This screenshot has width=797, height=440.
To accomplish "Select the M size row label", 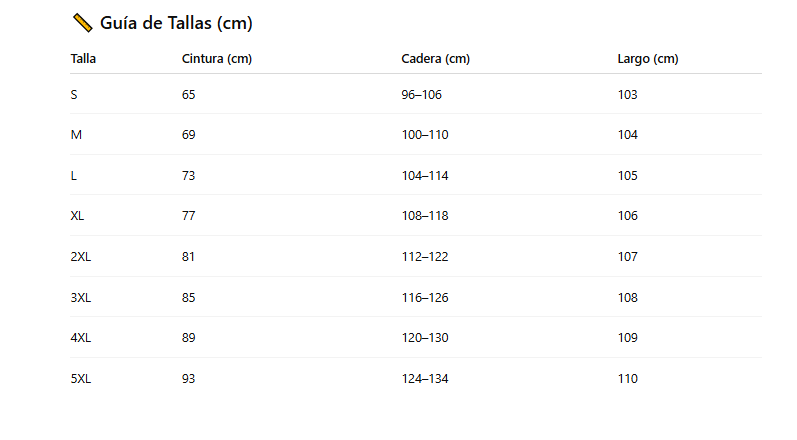I will [76, 135].
